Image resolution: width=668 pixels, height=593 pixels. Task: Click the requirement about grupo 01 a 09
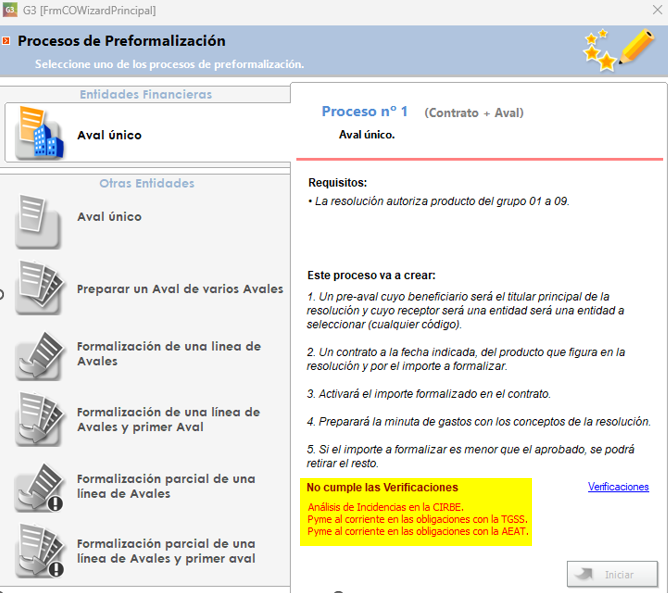pos(439,201)
